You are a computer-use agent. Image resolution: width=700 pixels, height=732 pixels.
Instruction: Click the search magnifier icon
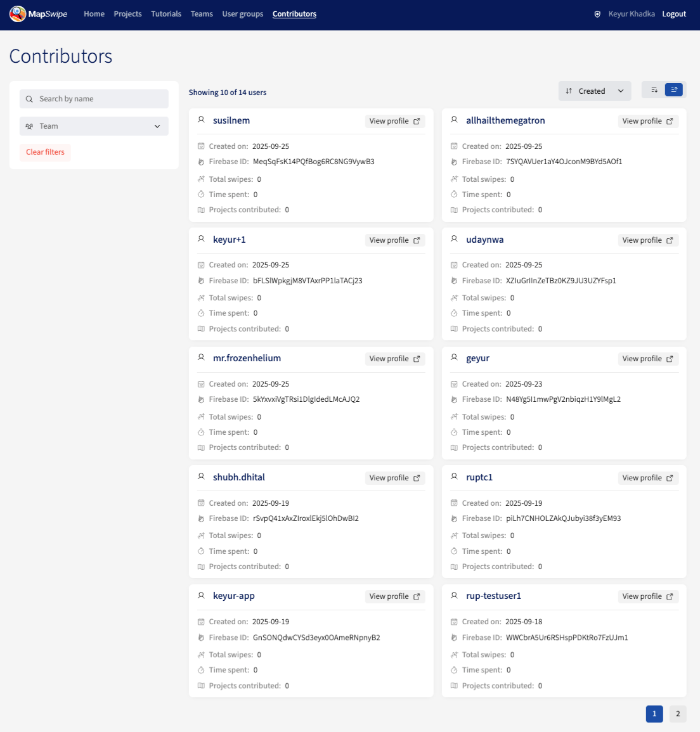[x=29, y=99]
